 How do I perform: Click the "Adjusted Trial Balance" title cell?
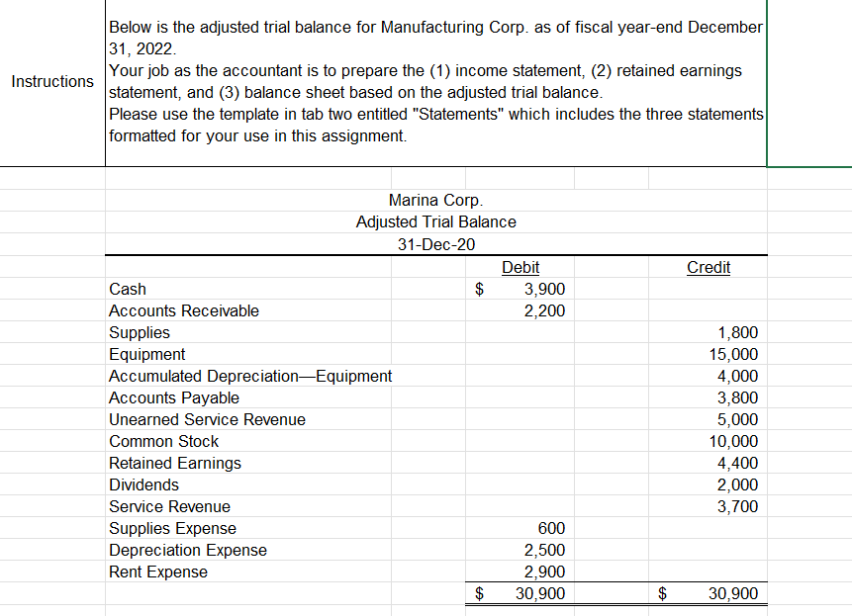pyautogui.click(x=435, y=221)
